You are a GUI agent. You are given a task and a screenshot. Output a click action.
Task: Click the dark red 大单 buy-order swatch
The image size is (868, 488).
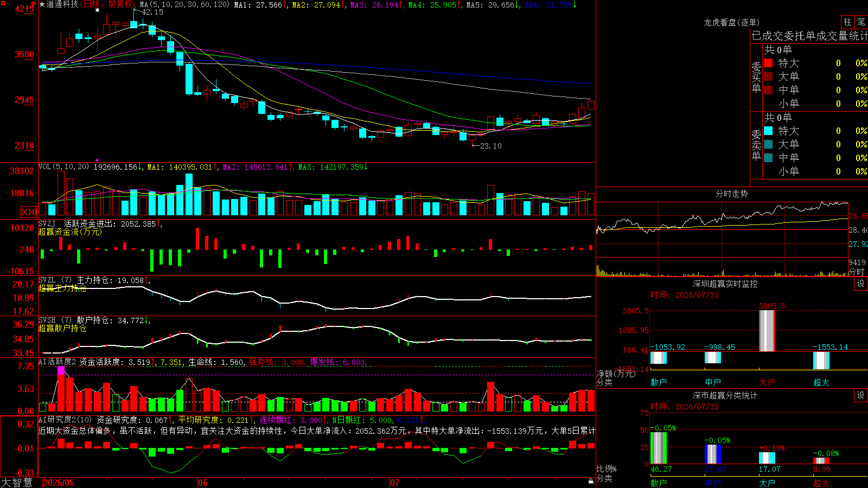[x=768, y=76]
